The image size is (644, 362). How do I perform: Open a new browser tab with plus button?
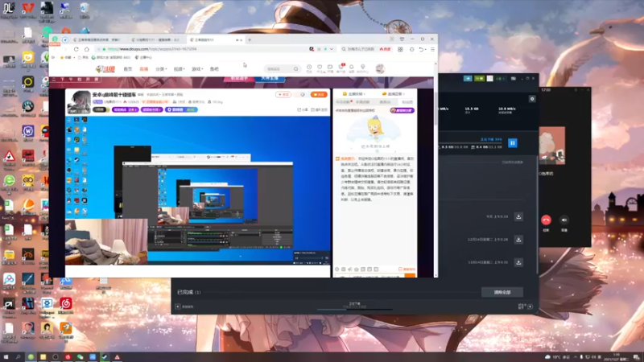250,39
